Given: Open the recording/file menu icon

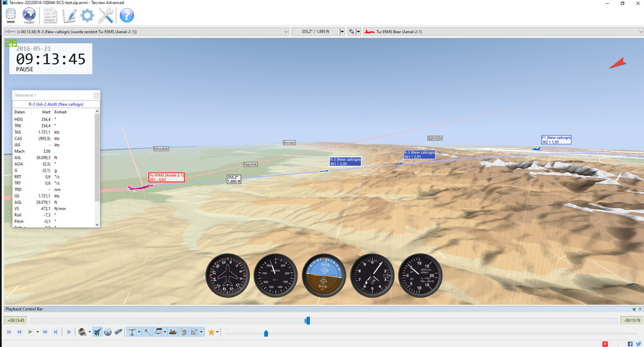Looking at the screenshot, I should coord(11,15).
